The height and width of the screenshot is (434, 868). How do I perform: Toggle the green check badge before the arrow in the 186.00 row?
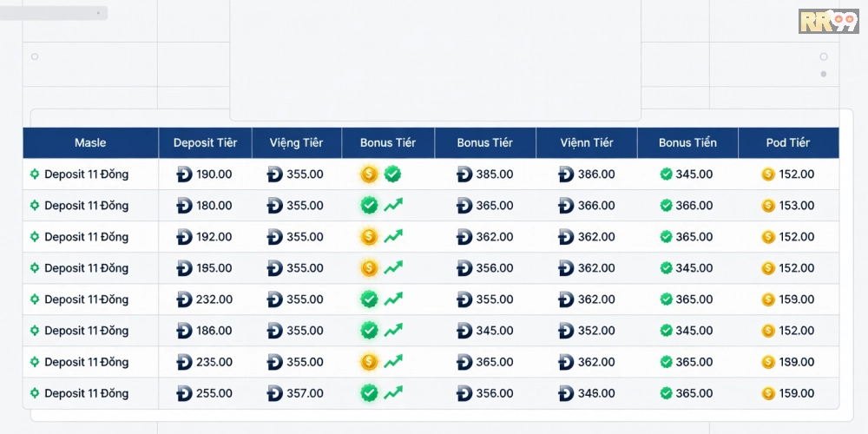click(x=370, y=331)
